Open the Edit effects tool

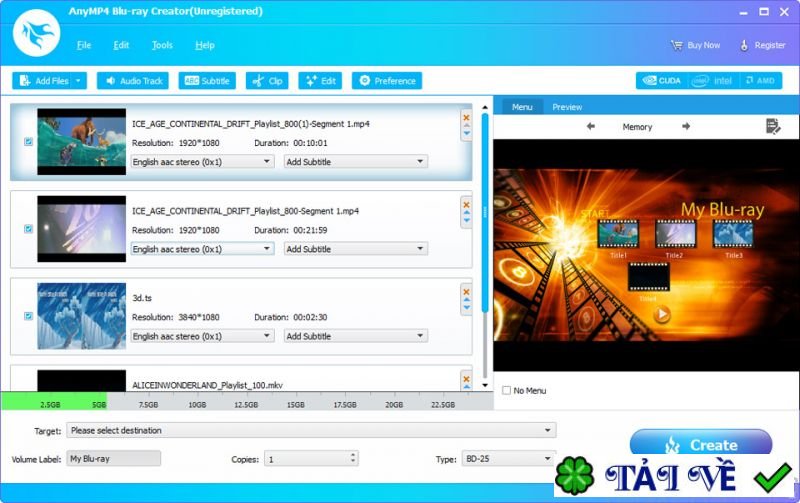pos(318,81)
